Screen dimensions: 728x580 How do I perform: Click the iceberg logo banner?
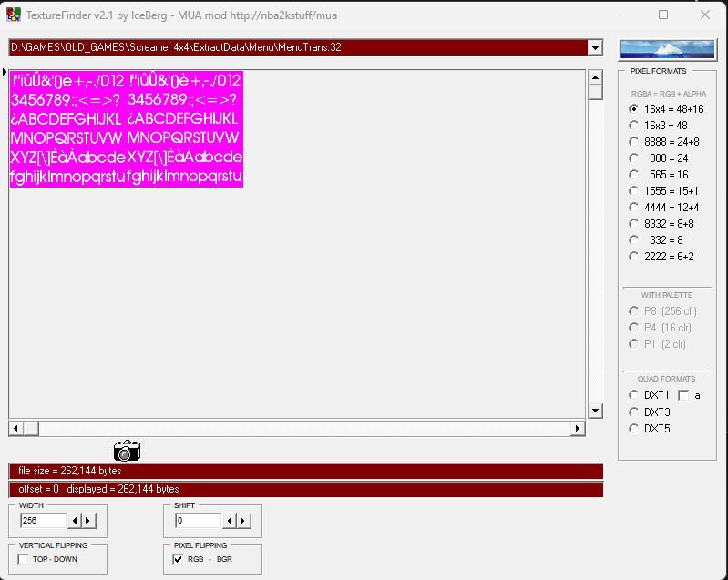667,49
